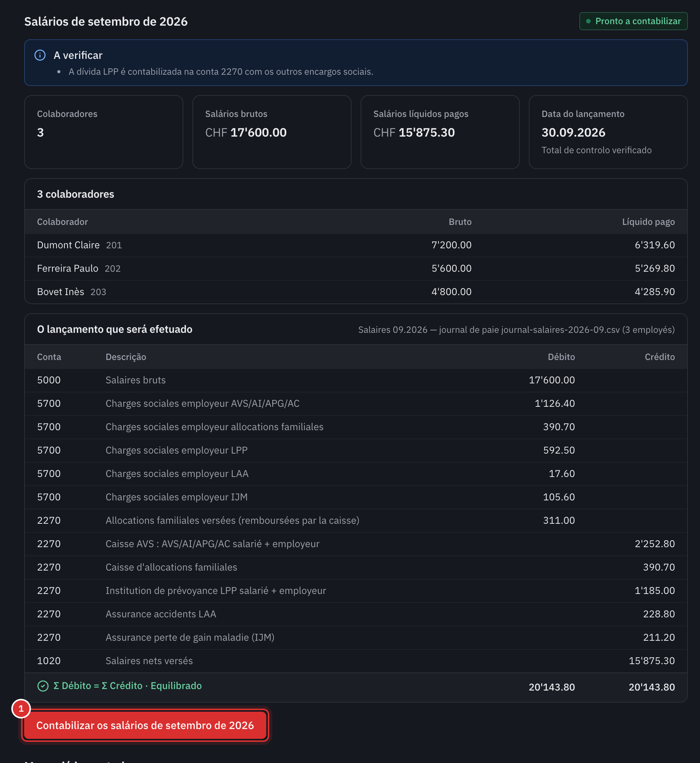The height and width of the screenshot is (763, 700).
Task: Click the Salários brutos CHF 17'600.00 value
Action: click(x=246, y=133)
